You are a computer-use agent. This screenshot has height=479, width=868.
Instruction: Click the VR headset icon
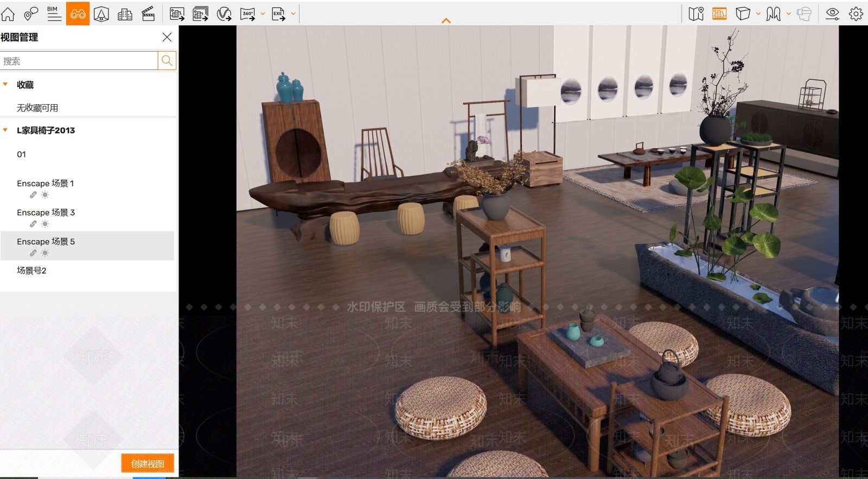click(x=804, y=14)
